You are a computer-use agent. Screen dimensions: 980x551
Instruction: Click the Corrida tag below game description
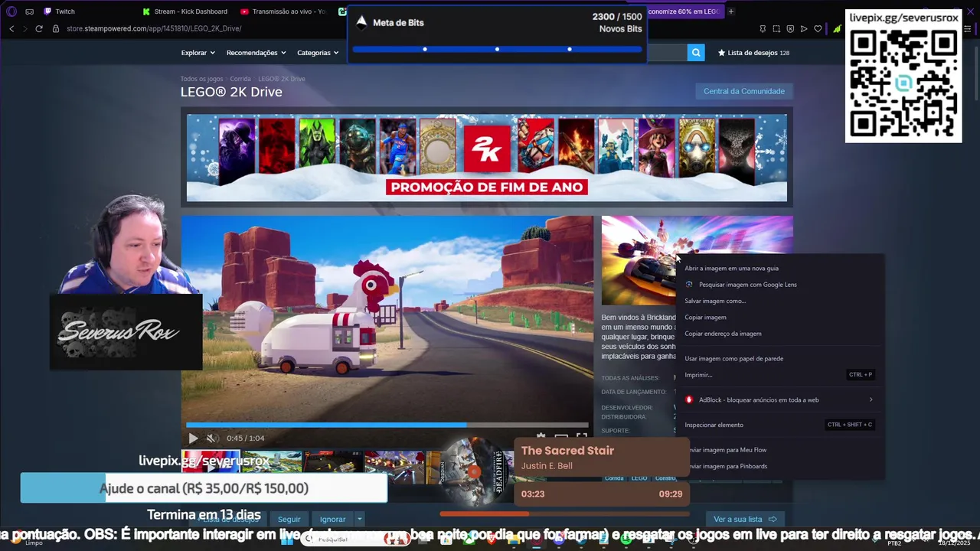pos(614,478)
